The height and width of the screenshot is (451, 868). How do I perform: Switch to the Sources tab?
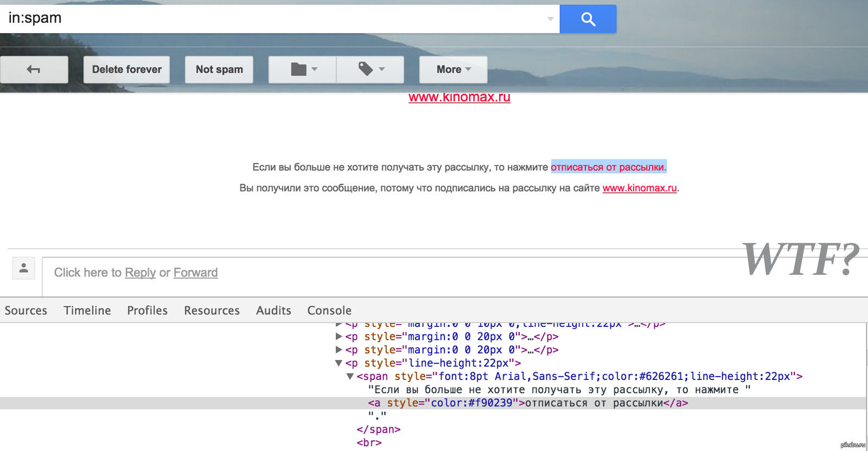(x=26, y=311)
